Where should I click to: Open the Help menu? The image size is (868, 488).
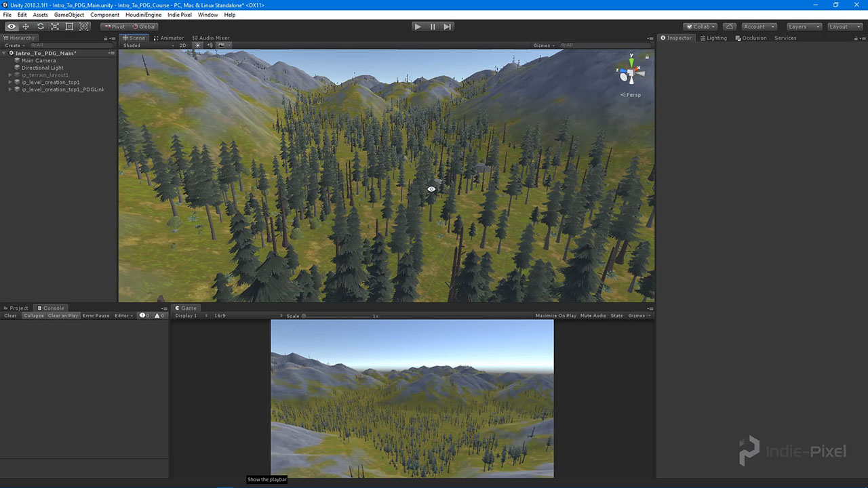click(x=230, y=15)
